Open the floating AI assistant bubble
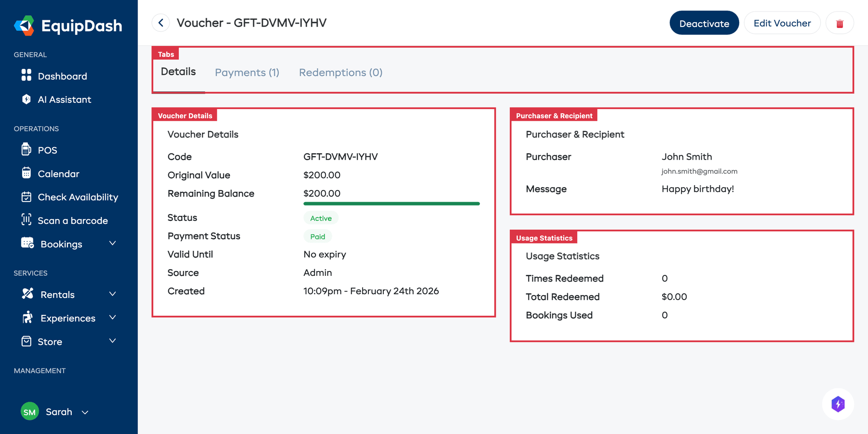This screenshot has height=434, width=868. click(838, 404)
